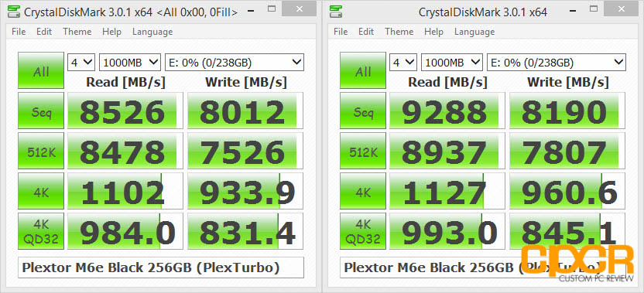Open Help menu in right window

tap(433, 32)
